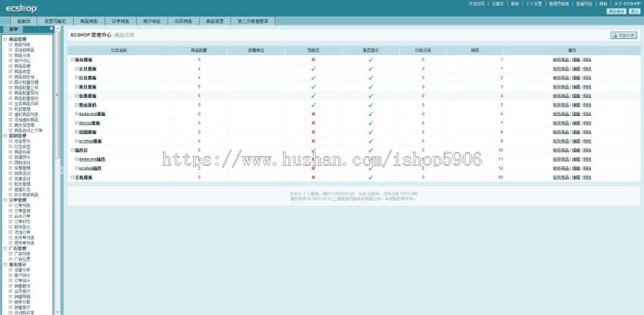Click 退出 logout button
The image size is (644, 315).
634,11
